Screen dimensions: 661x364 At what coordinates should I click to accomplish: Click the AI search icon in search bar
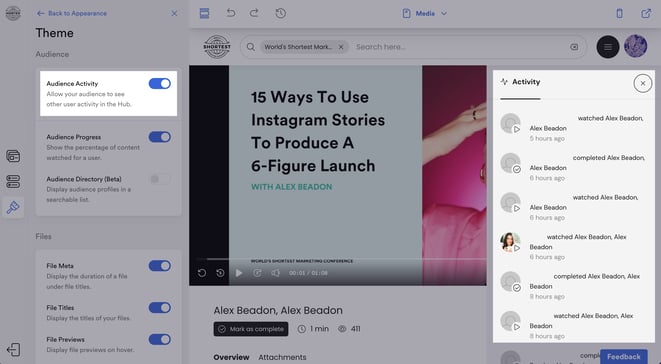[x=574, y=47]
